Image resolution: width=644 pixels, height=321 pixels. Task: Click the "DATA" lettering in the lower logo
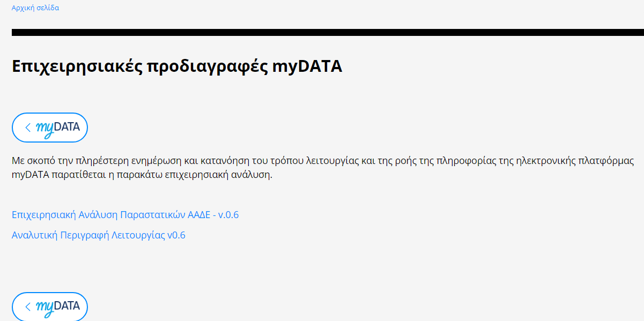(67, 306)
